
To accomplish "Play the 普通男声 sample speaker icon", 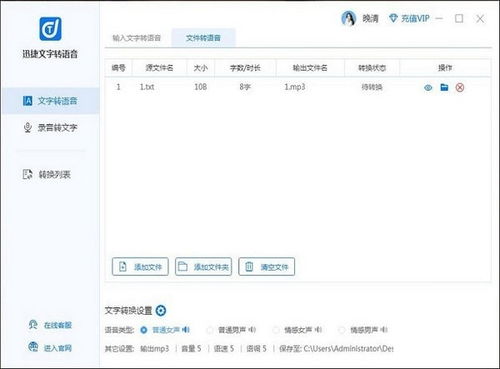I will point(252,330).
